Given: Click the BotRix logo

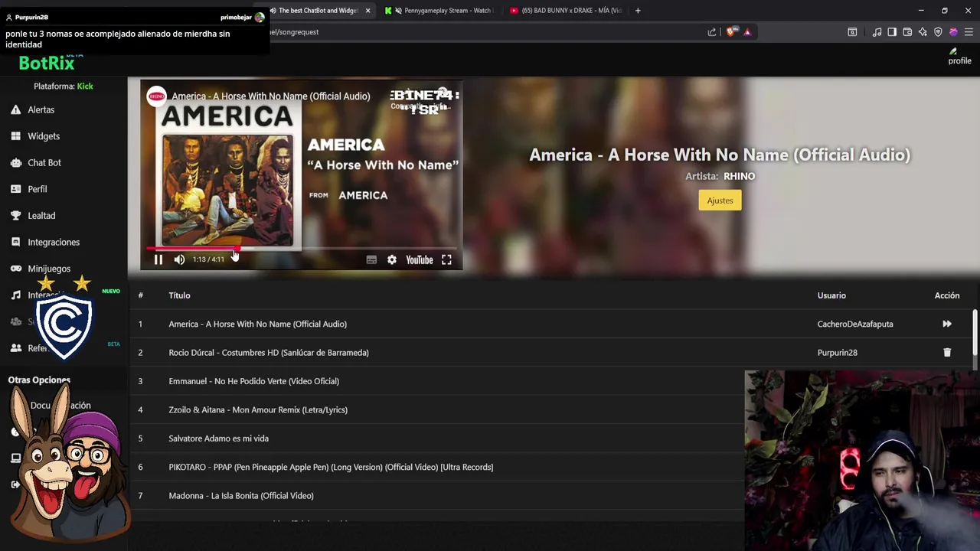Looking at the screenshot, I should [x=47, y=64].
